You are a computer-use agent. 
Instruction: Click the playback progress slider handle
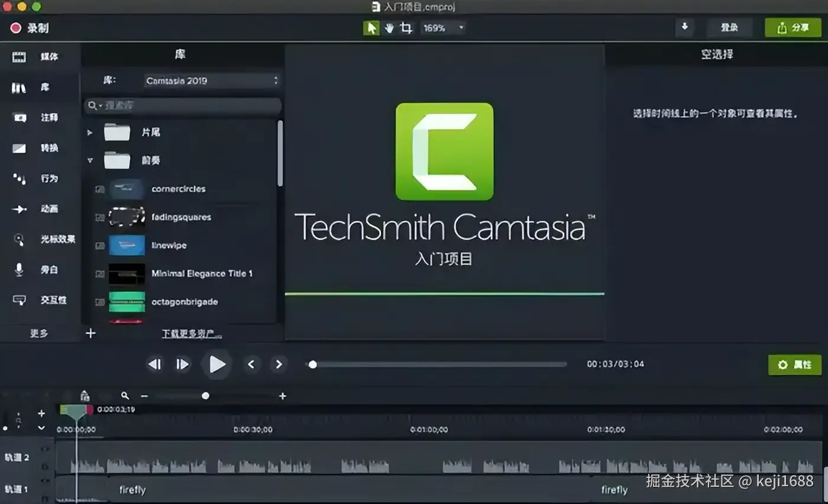click(x=313, y=364)
